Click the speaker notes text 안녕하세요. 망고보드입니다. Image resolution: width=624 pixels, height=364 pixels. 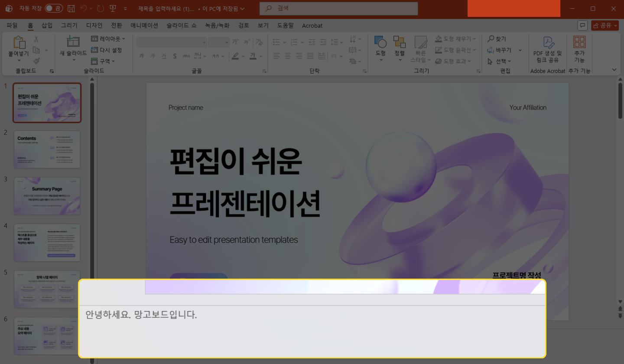point(141,315)
